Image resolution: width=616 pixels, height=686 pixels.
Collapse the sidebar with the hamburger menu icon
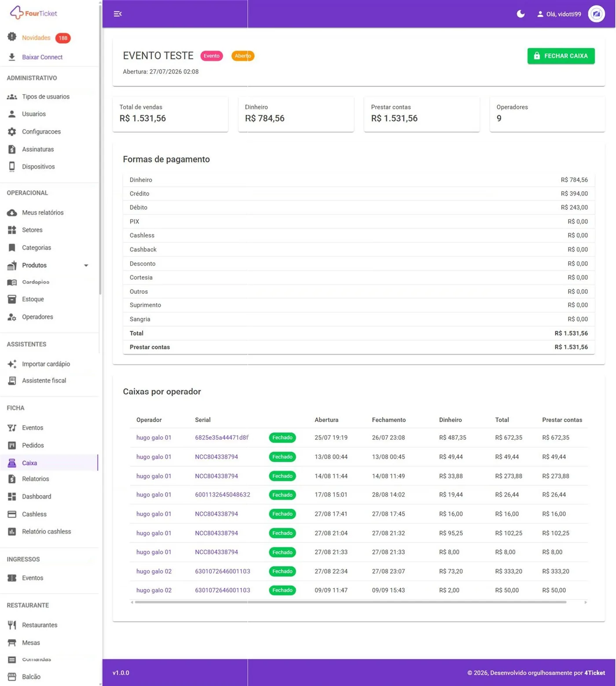click(x=117, y=14)
